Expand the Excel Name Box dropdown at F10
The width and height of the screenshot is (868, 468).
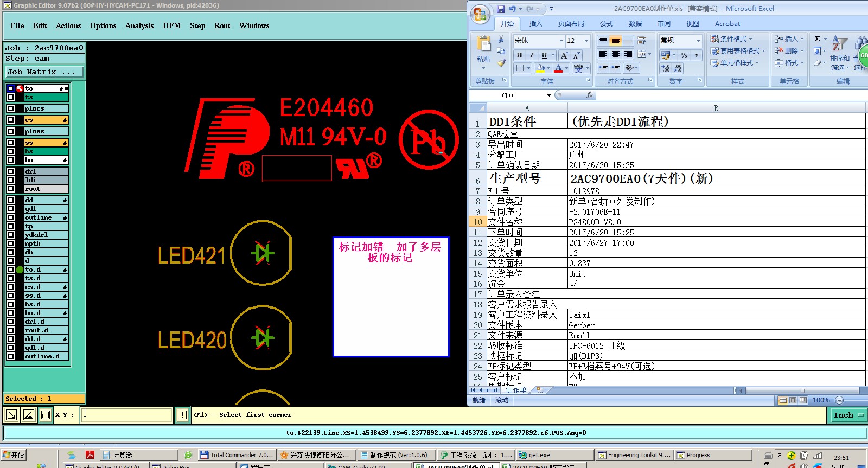(x=549, y=95)
